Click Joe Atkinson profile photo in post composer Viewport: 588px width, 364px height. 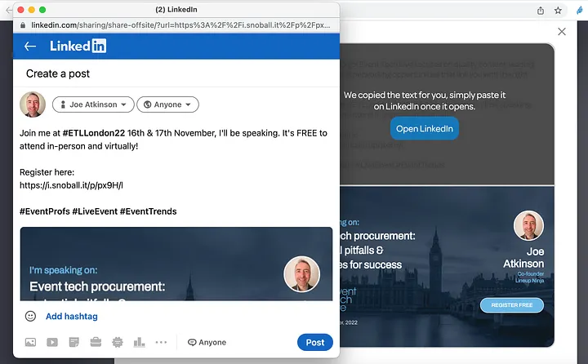33,104
